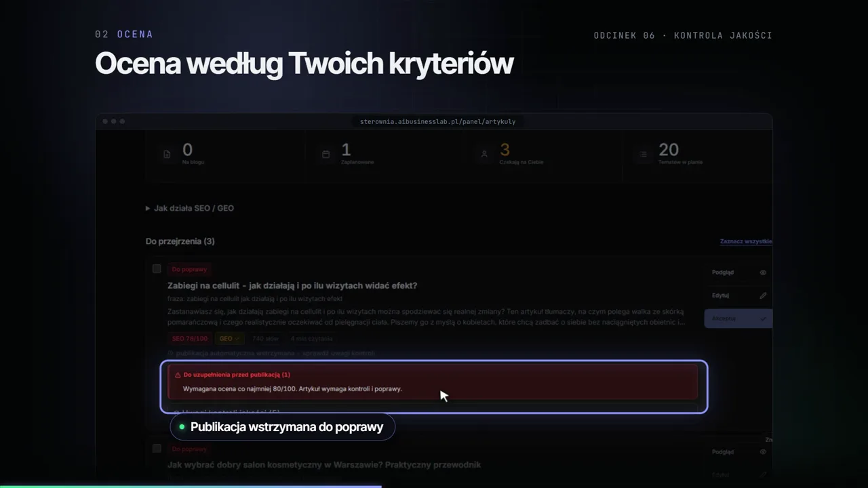868x488 pixels.
Task: Open the article Jak wybrać dobry salon kosmetyczny
Action: coord(324,465)
